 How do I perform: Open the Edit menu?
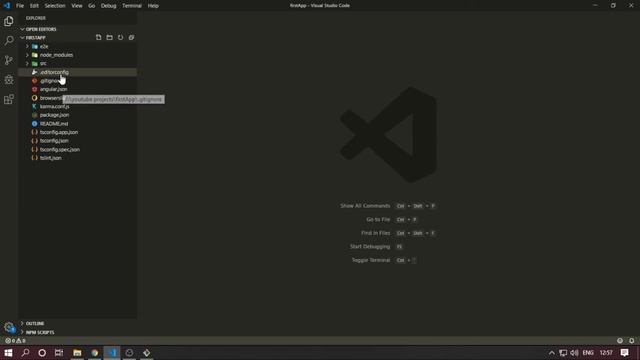point(34,6)
